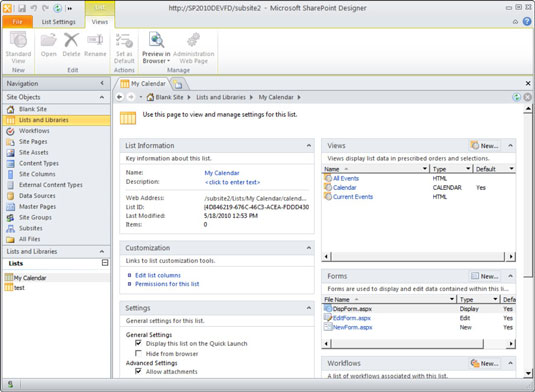The width and height of the screenshot is (535, 392).
Task: Click the Delete X icon in the ribbon
Action: [x=71, y=40]
